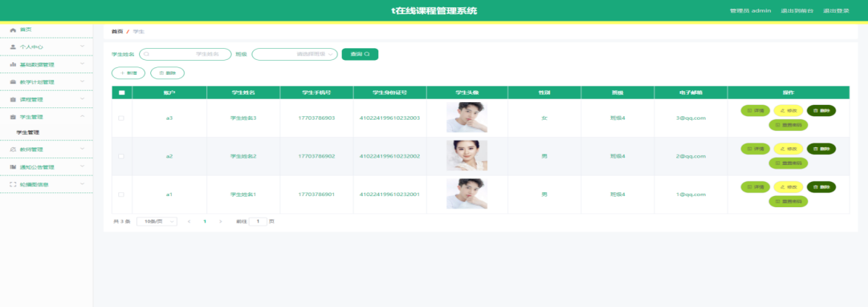Click the frame icon beside 轮播图信息
868x307 pixels.
click(13, 184)
